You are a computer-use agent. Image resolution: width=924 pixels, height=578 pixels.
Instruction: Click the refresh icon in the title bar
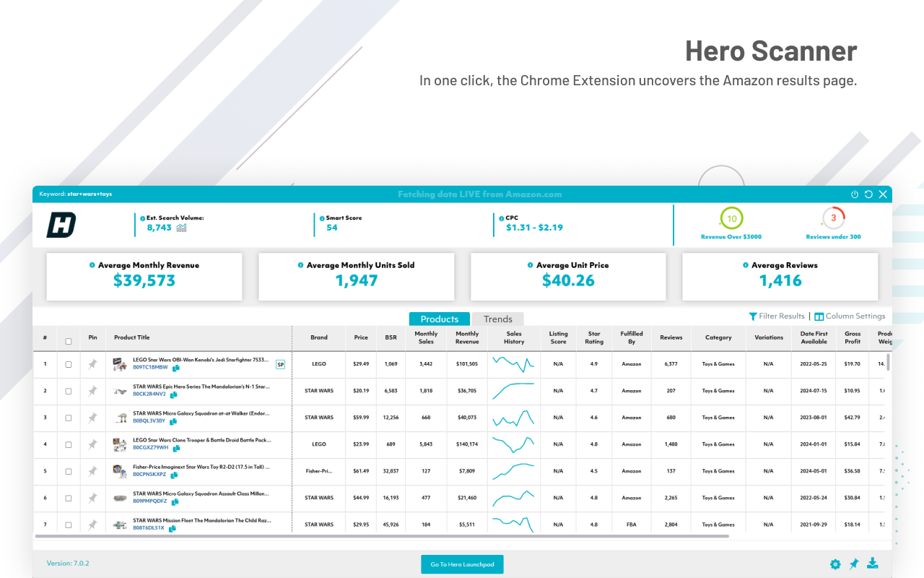(868, 194)
